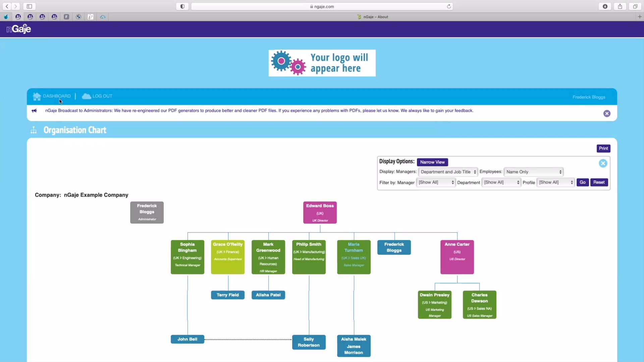The image size is (644, 362).
Task: Click the Go button
Action: point(583,182)
